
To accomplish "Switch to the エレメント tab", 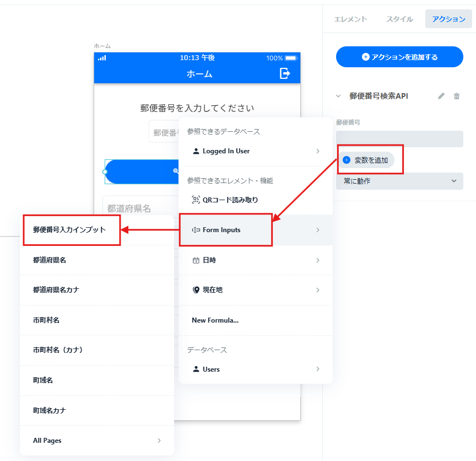I will [x=350, y=19].
